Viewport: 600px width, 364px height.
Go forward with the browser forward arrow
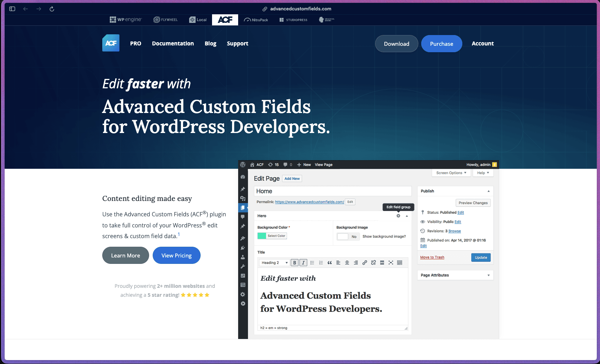coord(39,9)
